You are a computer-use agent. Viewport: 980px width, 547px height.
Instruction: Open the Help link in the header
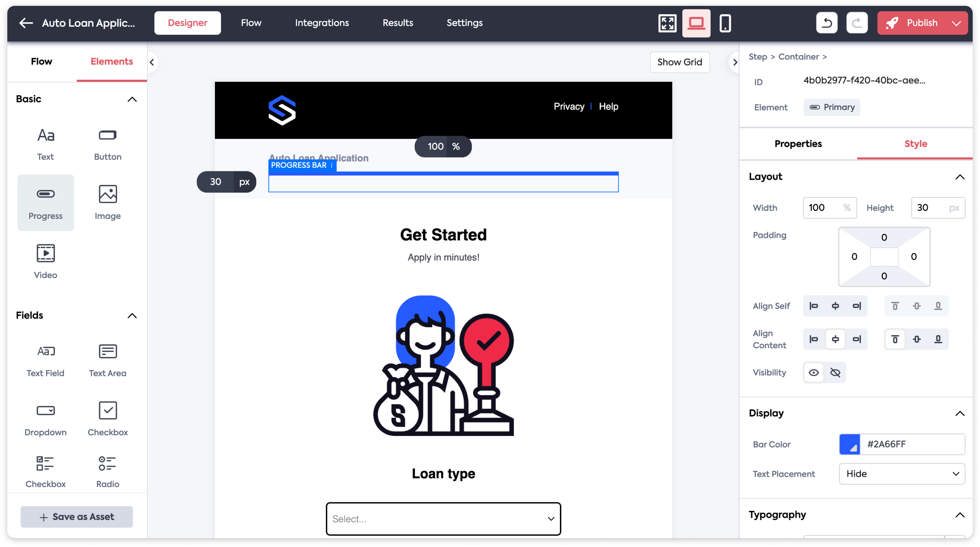pos(608,106)
